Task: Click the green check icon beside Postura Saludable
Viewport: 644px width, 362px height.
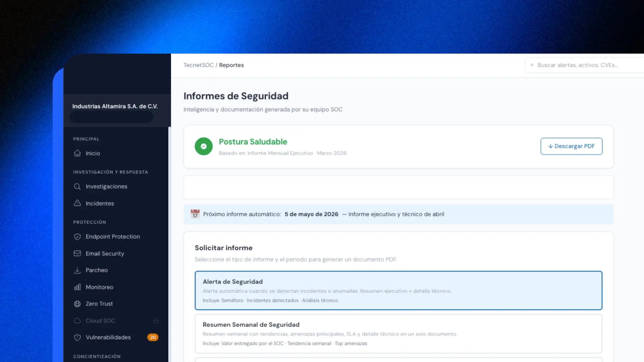Action: click(x=204, y=146)
